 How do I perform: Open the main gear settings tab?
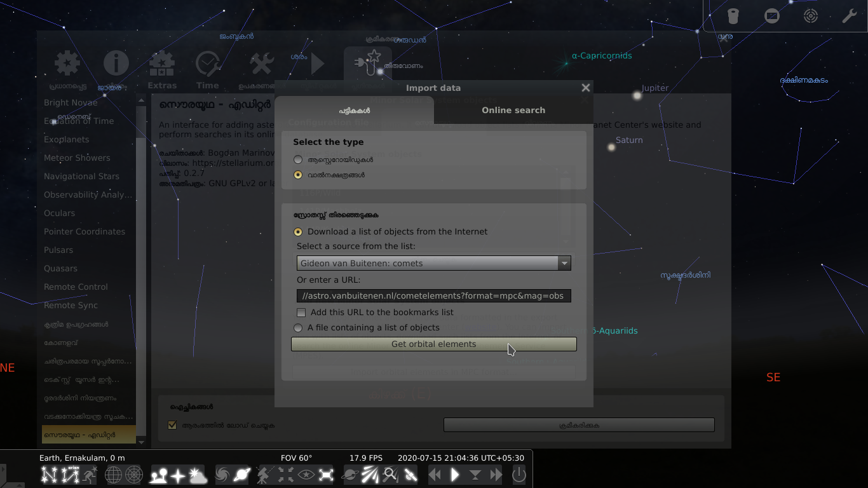click(67, 70)
